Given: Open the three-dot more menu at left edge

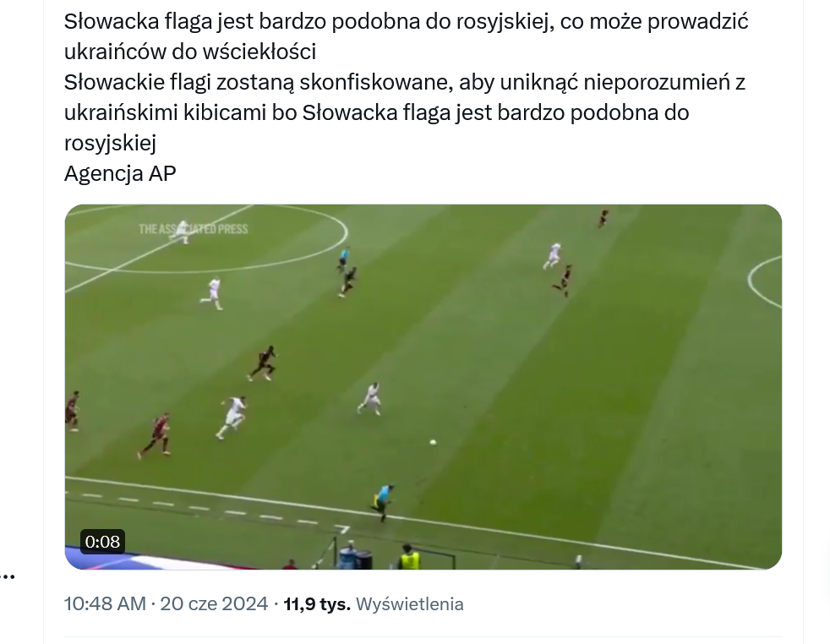Looking at the screenshot, I should 8,576.
